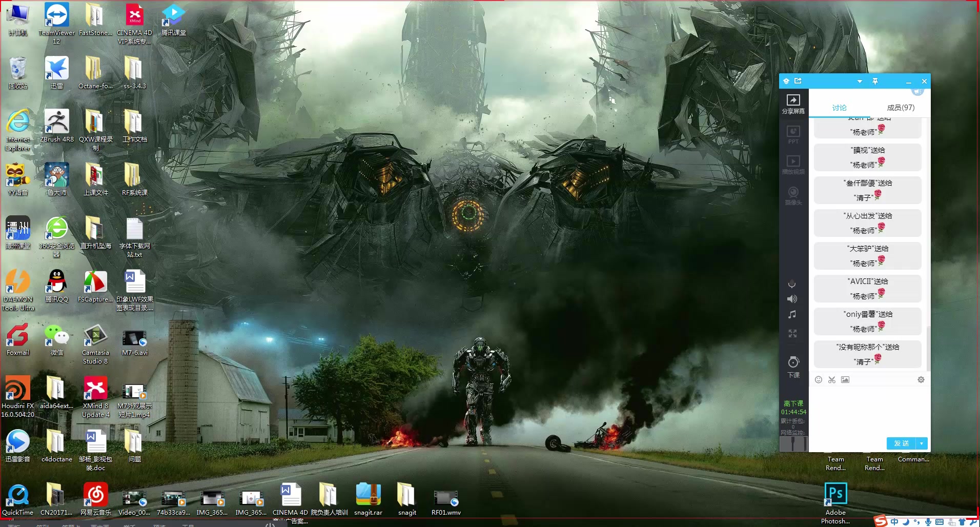
Task: Turn on the camera (摄像头) icon
Action: 793,196
